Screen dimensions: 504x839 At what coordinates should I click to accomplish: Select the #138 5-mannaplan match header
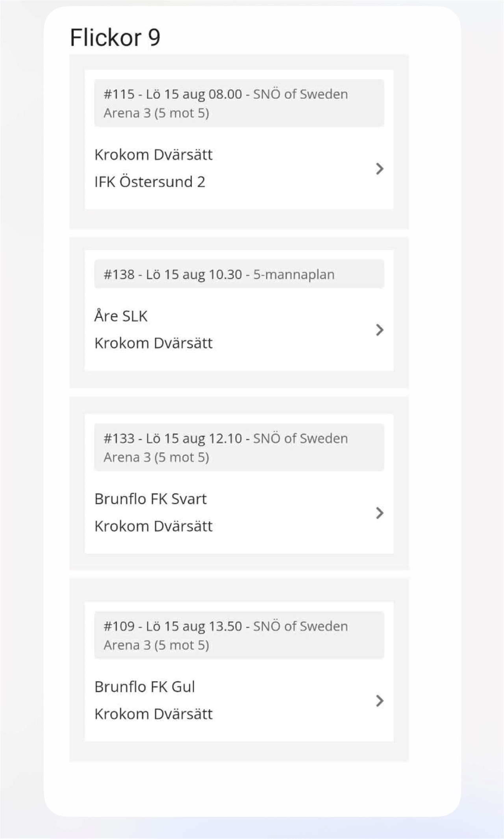click(x=239, y=274)
